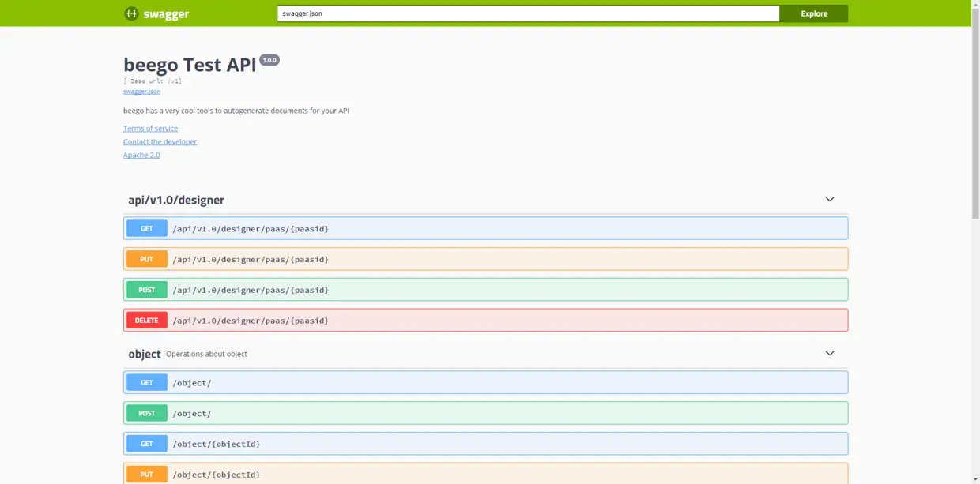Click the Base url /v1 text
The image size is (980, 484).
coord(153,81)
